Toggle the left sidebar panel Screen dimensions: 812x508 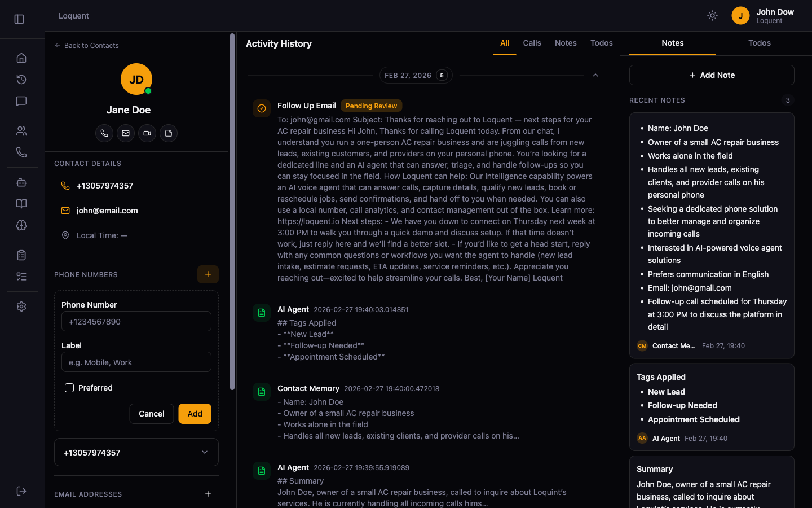(19, 19)
